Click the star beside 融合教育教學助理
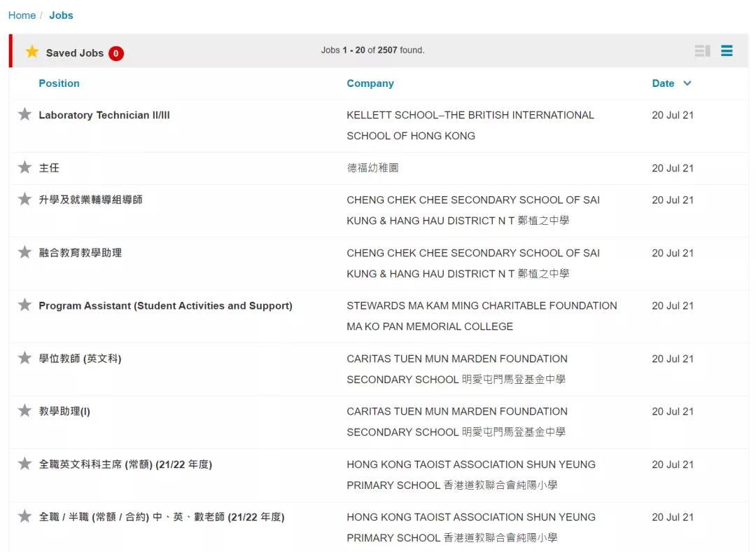 pos(24,252)
